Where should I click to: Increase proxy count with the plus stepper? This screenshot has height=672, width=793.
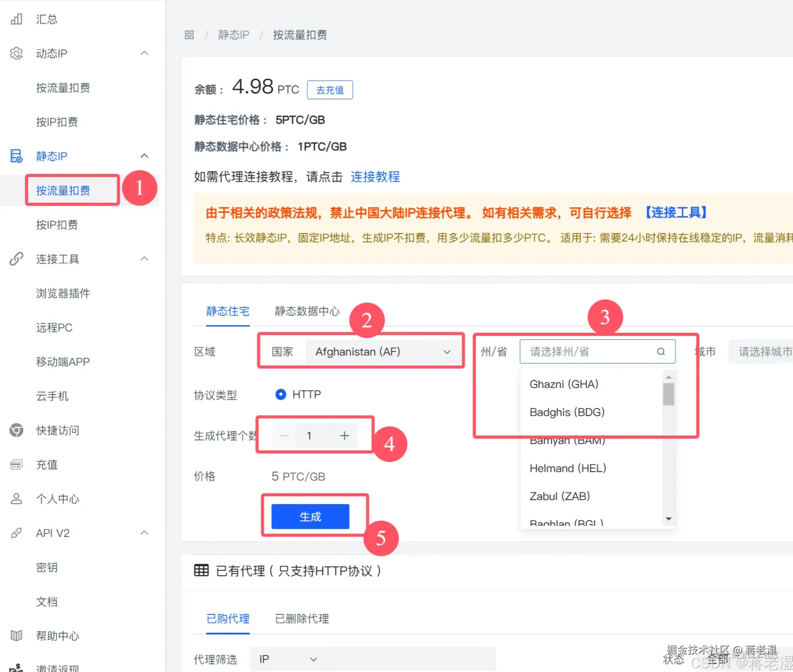click(345, 436)
